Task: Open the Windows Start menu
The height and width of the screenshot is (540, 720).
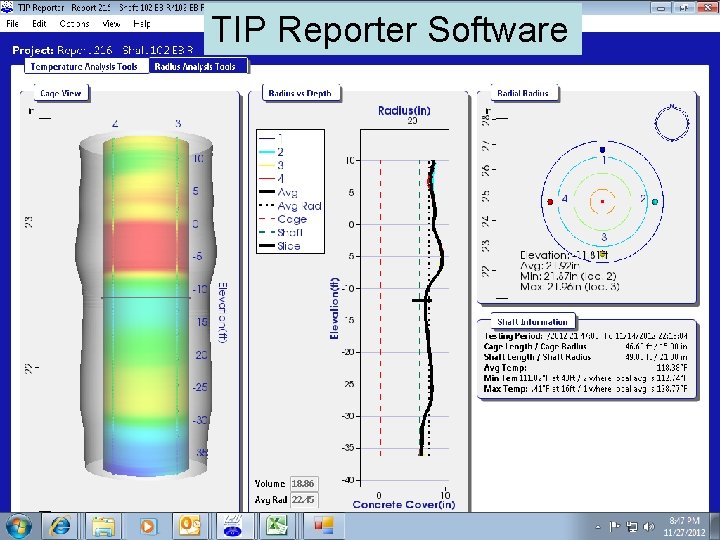Action: pos(18,526)
